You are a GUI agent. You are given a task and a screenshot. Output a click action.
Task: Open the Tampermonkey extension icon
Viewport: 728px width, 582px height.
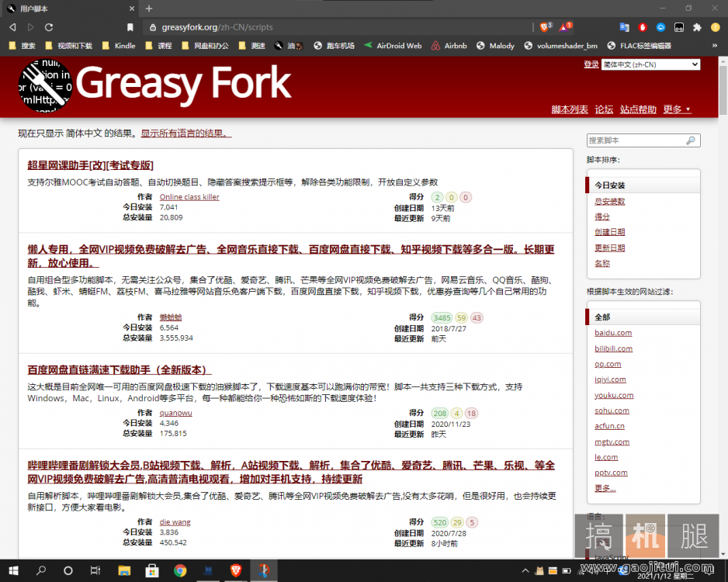coord(679,27)
